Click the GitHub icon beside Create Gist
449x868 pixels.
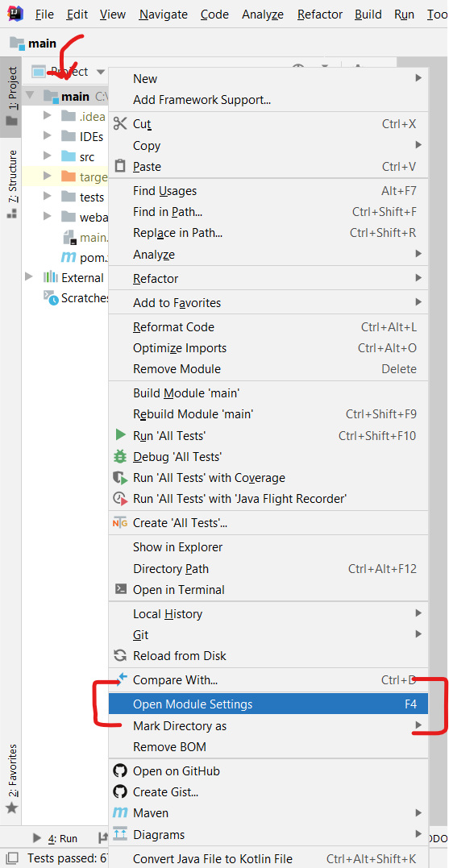pos(119,791)
